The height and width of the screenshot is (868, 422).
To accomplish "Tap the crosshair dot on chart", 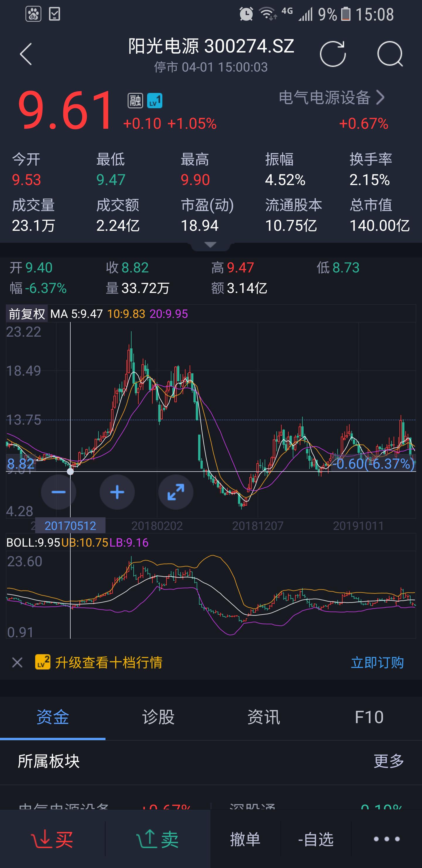I will tap(70, 472).
